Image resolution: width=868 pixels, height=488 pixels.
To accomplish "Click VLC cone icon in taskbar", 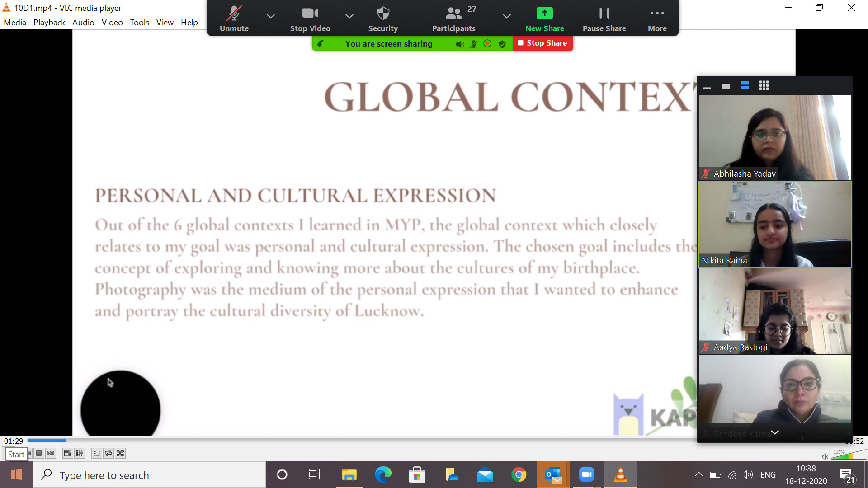I will point(620,474).
